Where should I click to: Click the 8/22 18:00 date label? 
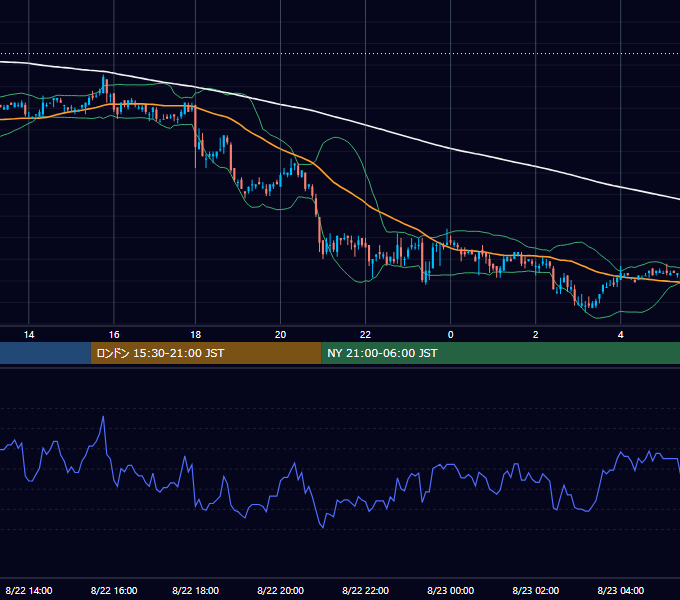(x=196, y=590)
